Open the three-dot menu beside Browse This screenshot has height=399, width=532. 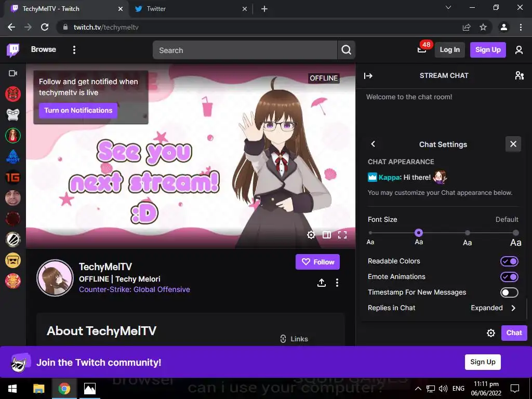[74, 50]
